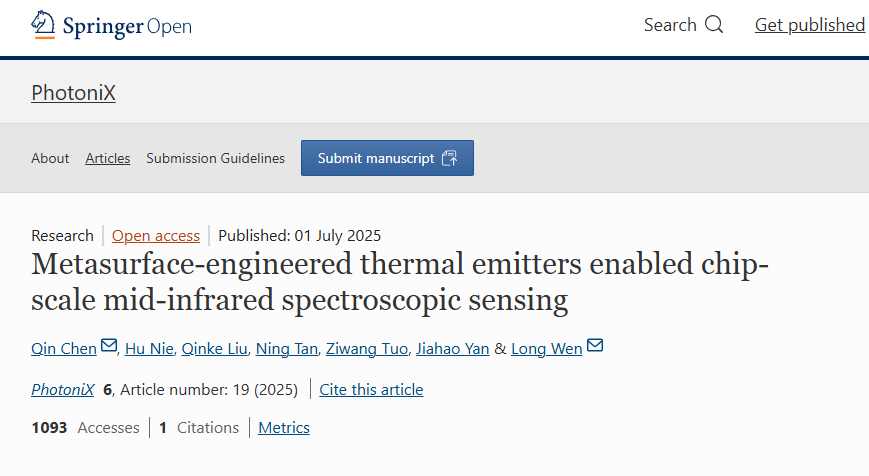Click the email icon beside Qin Chen
This screenshot has width=869, height=476.
pos(109,347)
